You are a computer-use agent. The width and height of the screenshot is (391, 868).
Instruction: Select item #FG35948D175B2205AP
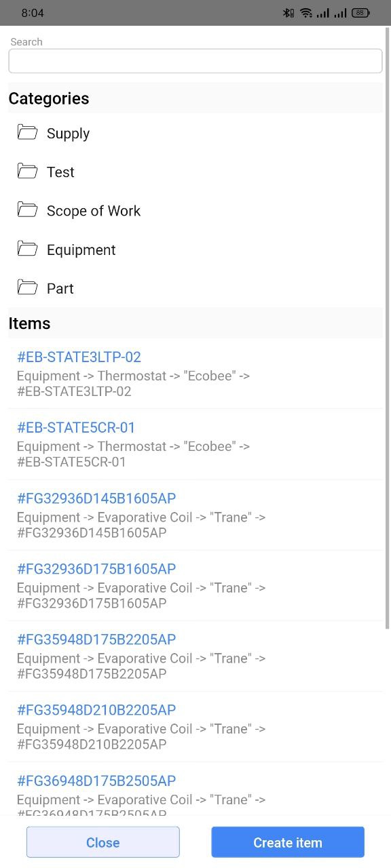click(195, 656)
